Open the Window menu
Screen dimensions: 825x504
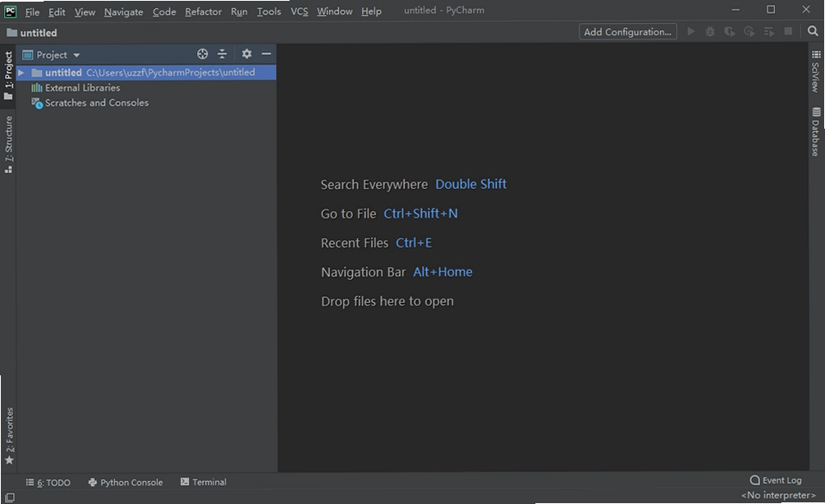(335, 11)
